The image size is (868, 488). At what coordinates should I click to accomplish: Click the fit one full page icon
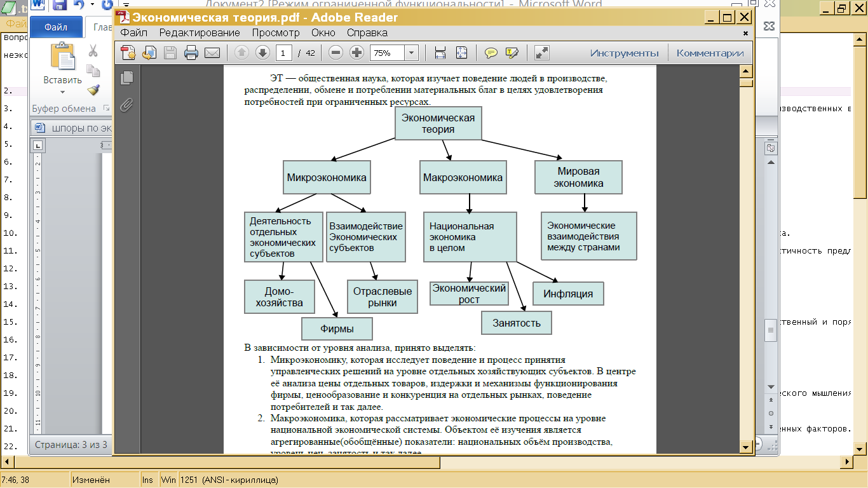(x=461, y=53)
